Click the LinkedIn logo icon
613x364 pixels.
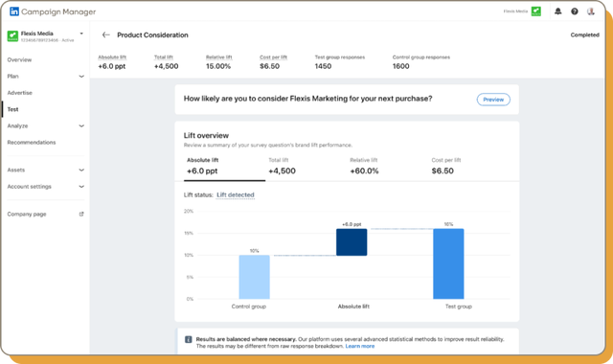click(x=14, y=11)
